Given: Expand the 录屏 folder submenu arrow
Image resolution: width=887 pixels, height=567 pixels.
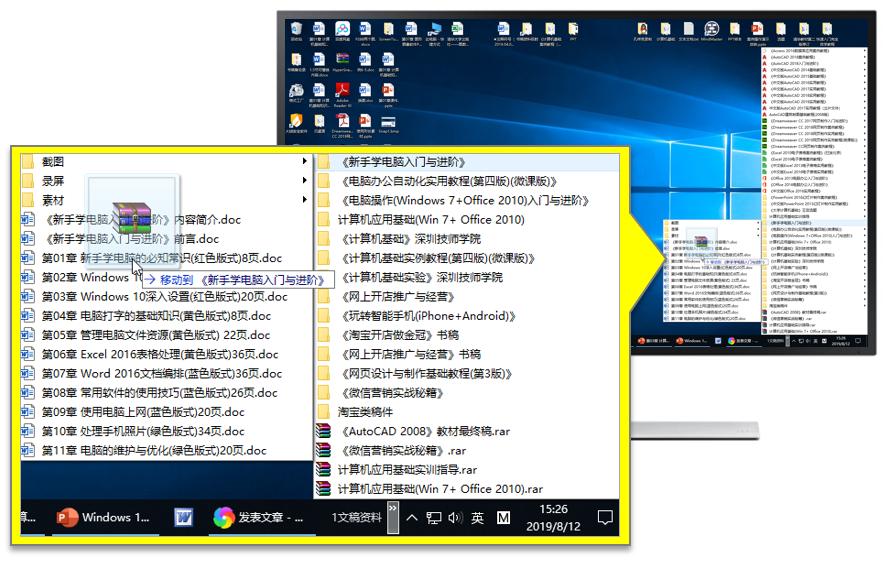Looking at the screenshot, I should (305, 181).
